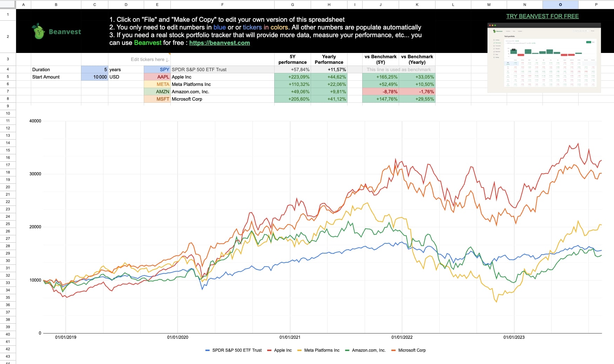Click the 01/01/2021 x-axis label
The width and height of the screenshot is (614, 364).
(290, 337)
